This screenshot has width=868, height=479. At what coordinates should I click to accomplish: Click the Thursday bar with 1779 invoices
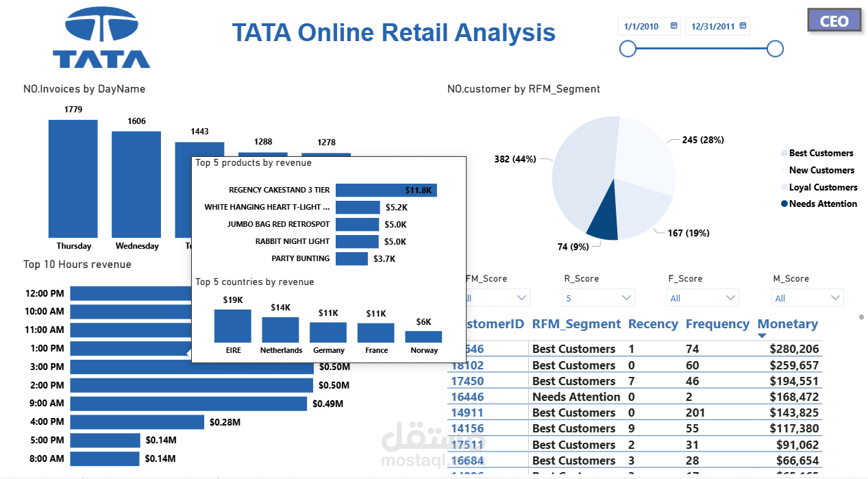click(73, 178)
